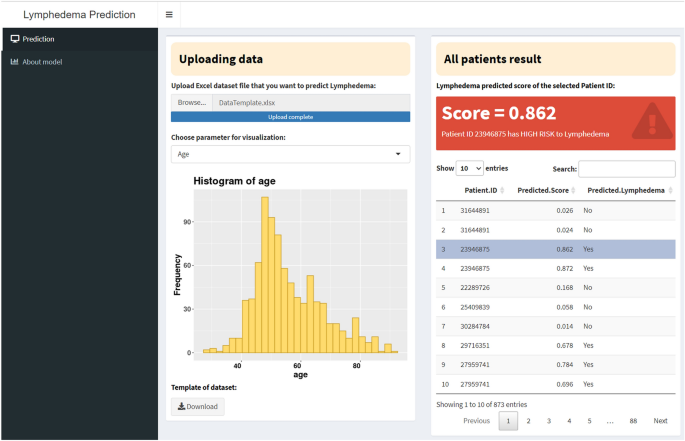Image resolution: width=685 pixels, height=441 pixels.
Task: Click the Next page button
Action: (x=660, y=421)
